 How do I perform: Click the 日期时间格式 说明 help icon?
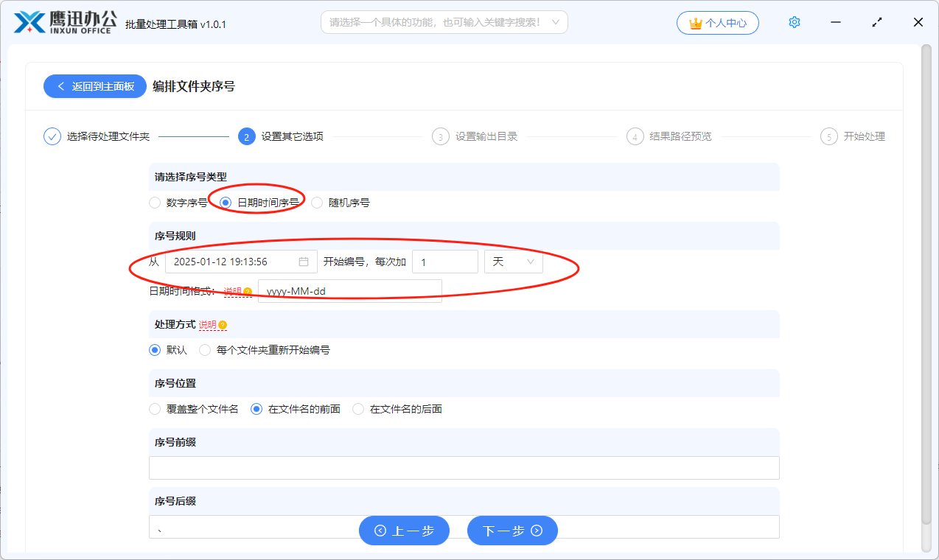[248, 292]
